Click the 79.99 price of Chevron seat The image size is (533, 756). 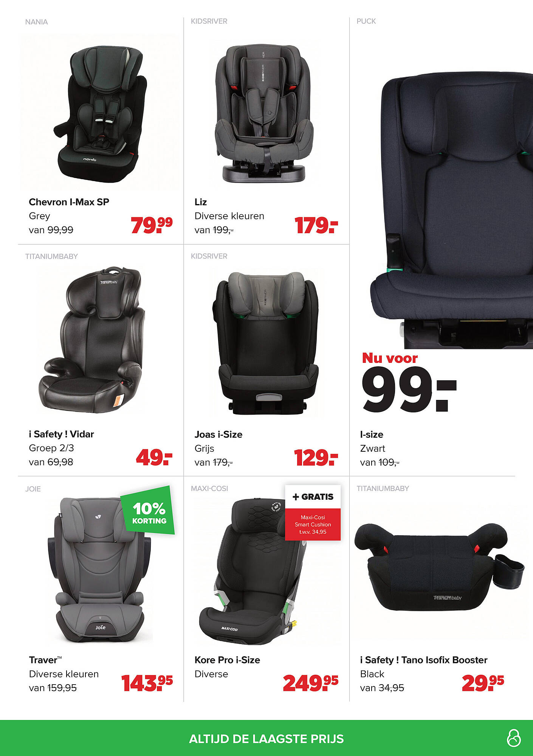[152, 225]
